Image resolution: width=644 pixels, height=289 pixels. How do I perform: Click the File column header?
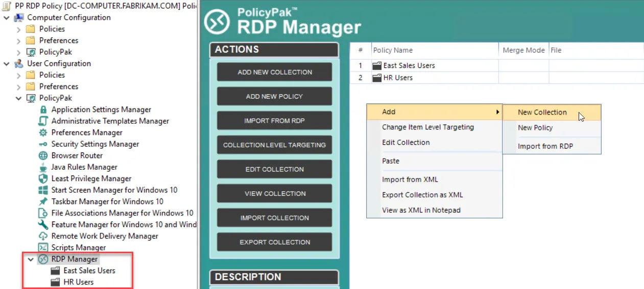[596, 50]
